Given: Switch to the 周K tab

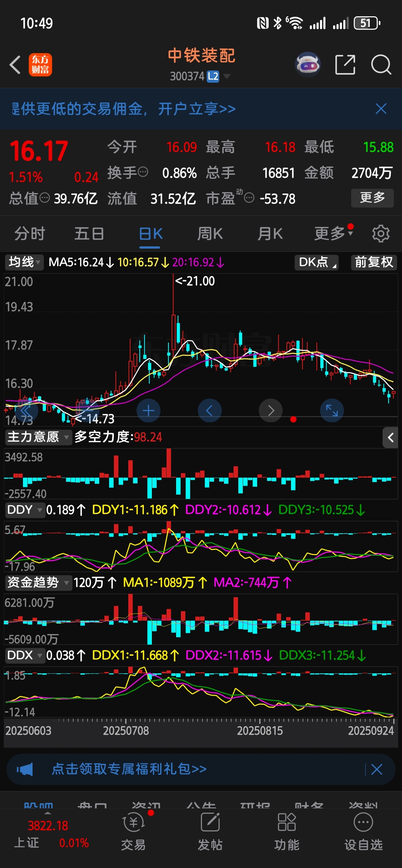Looking at the screenshot, I should (210, 234).
